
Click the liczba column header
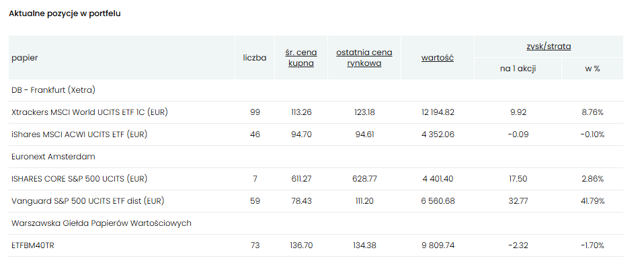click(255, 58)
